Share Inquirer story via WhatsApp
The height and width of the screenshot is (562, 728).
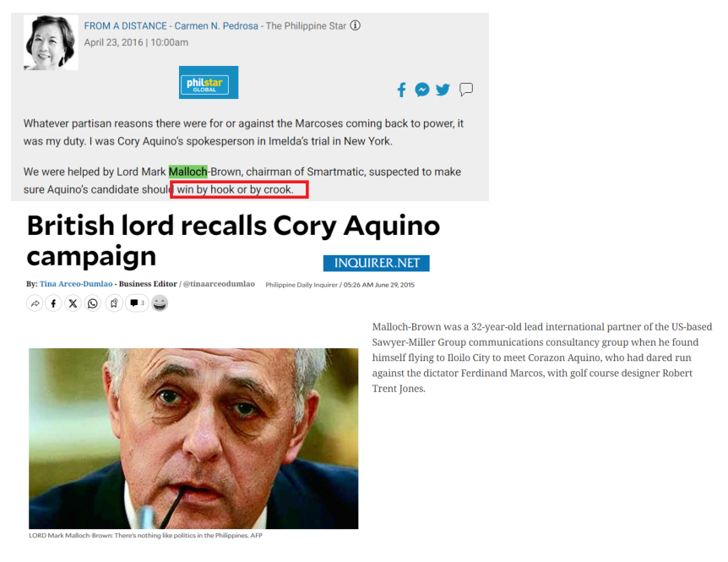(93, 303)
